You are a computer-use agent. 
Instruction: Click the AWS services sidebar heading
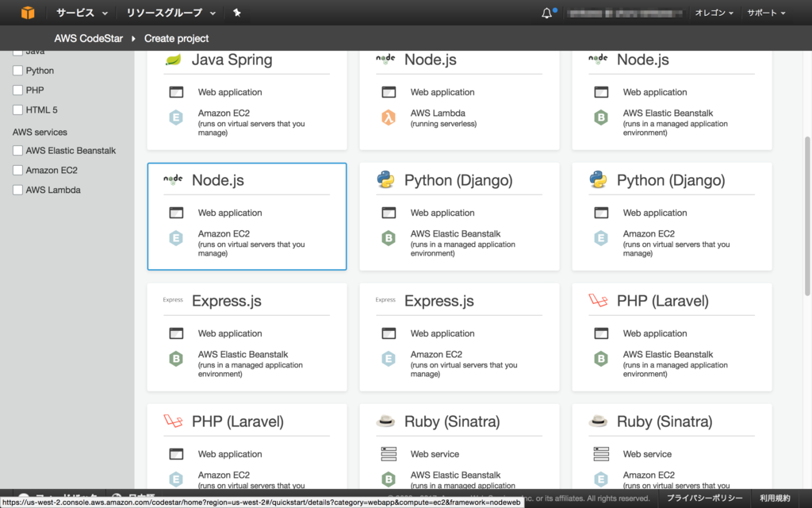pos(40,133)
